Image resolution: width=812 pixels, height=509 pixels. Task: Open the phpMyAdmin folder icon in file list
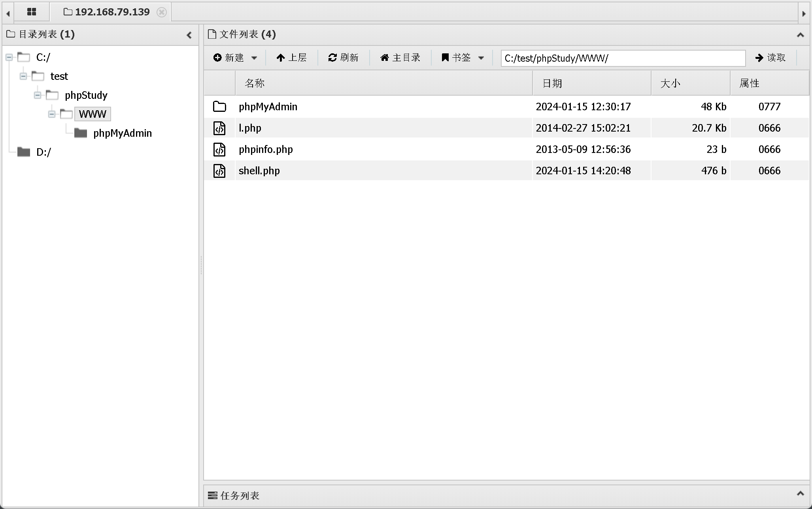[219, 107]
